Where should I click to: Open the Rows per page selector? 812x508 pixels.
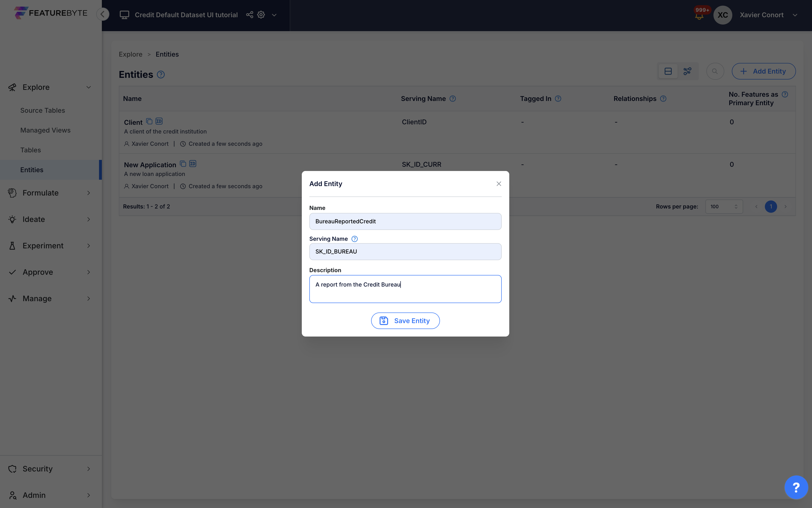pos(724,206)
